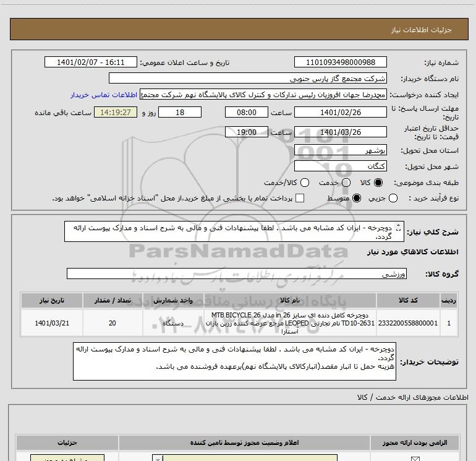Click the ردیف column header
This screenshot has height=461, width=476.
tap(449, 300)
